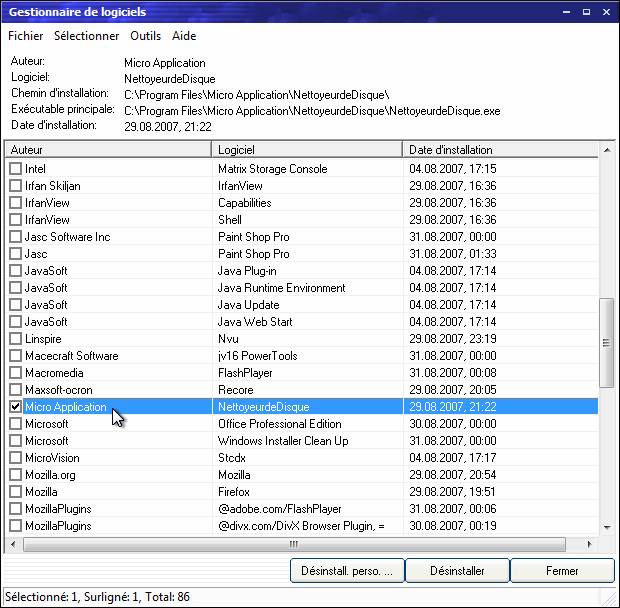620x608 pixels.
Task: Check the Microsoft Office Professional checkbox
Action: coord(15,424)
